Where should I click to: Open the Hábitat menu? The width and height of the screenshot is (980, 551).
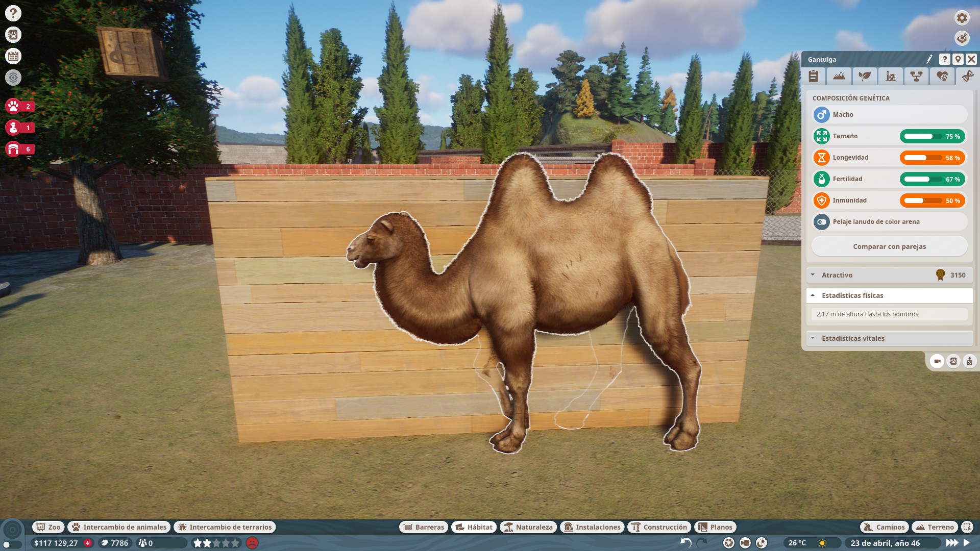pyautogui.click(x=474, y=527)
